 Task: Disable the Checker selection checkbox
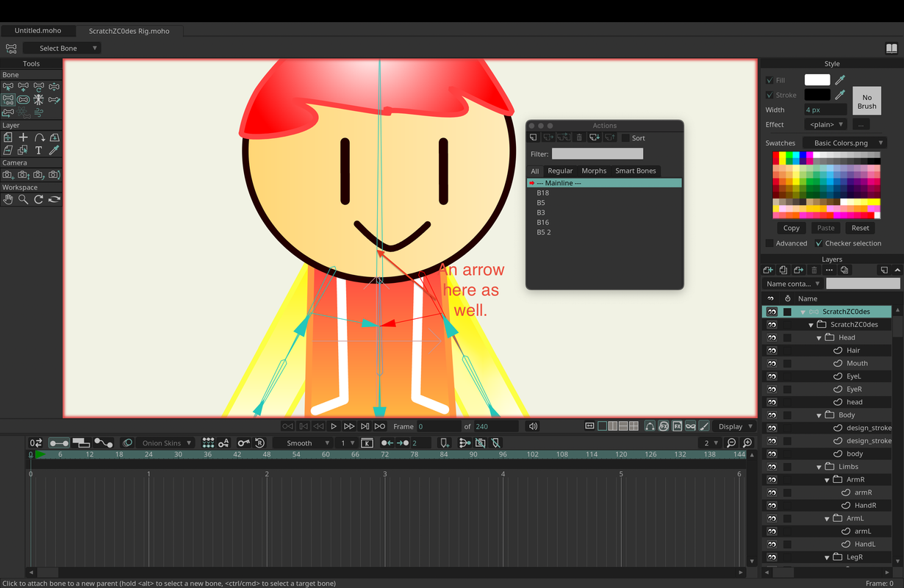tap(819, 243)
